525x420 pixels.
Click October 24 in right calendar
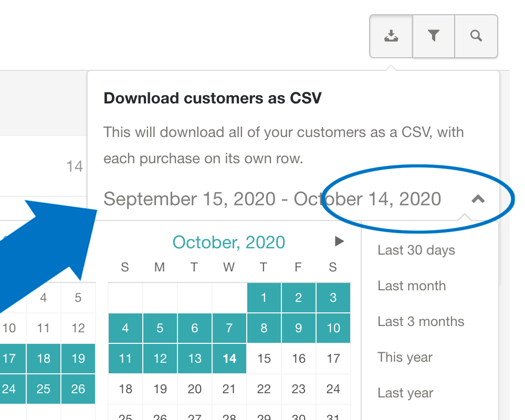333,390
